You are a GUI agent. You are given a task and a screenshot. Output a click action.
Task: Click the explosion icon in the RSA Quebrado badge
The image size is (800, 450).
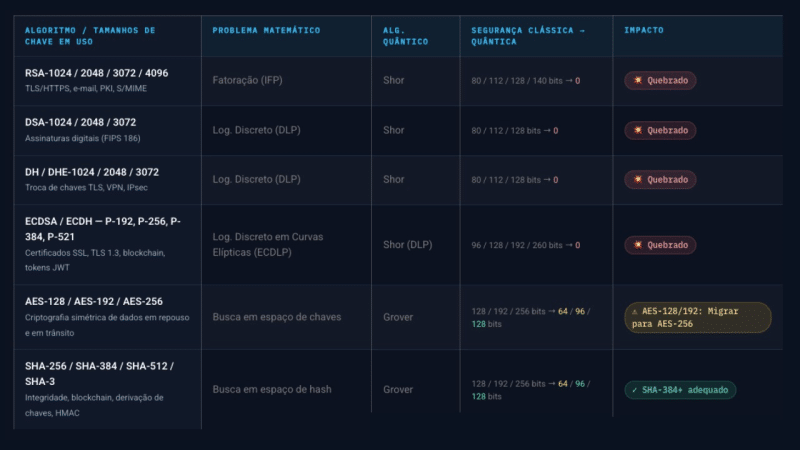point(638,80)
